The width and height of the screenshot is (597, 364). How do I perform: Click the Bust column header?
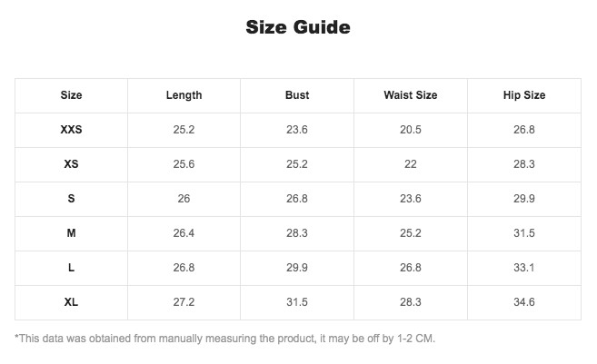[297, 95]
